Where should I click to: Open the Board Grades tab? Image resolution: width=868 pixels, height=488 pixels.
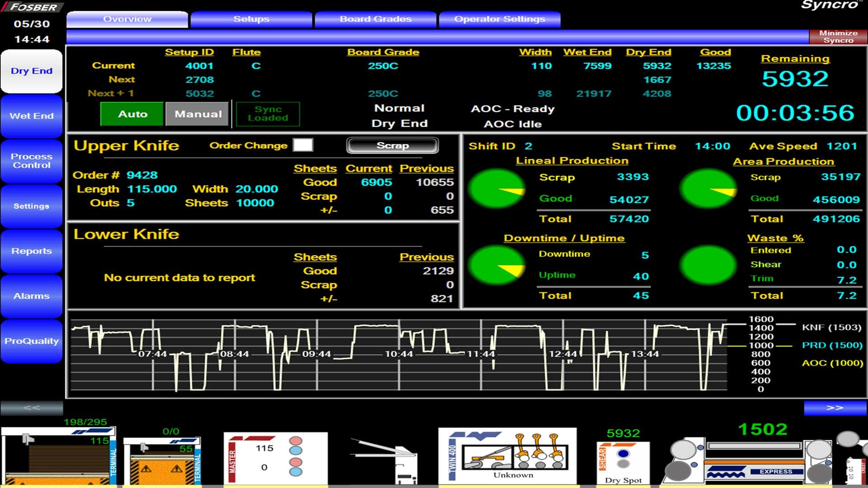pyautogui.click(x=375, y=19)
